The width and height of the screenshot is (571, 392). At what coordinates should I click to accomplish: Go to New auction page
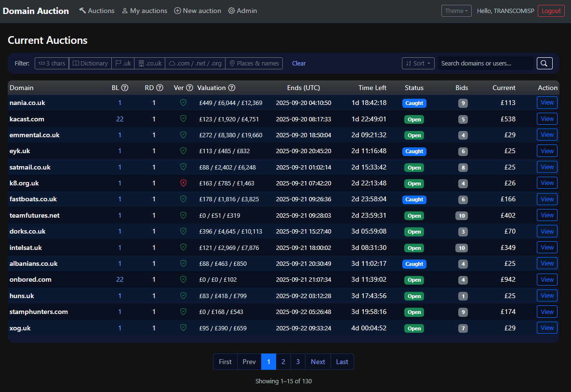pos(198,11)
